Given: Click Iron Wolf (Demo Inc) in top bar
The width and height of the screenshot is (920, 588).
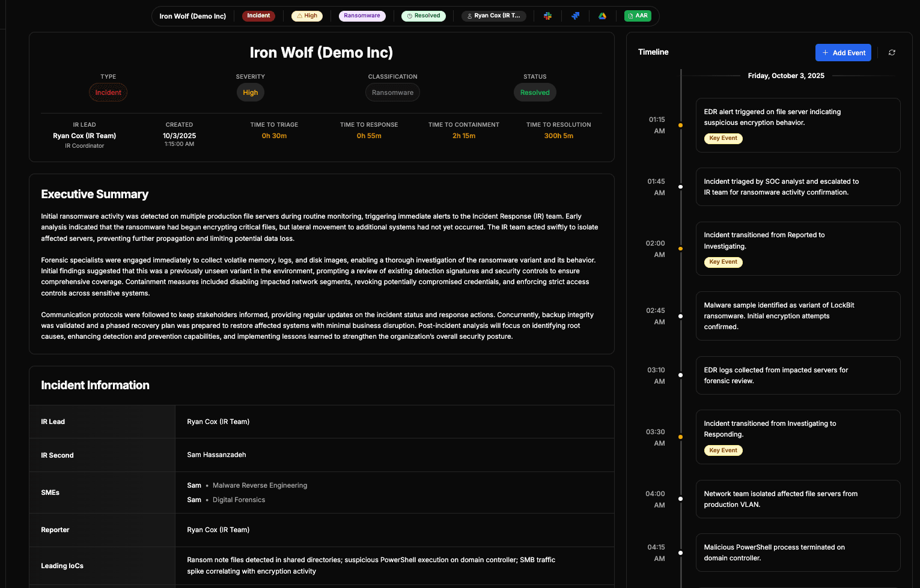Looking at the screenshot, I should pyautogui.click(x=193, y=16).
